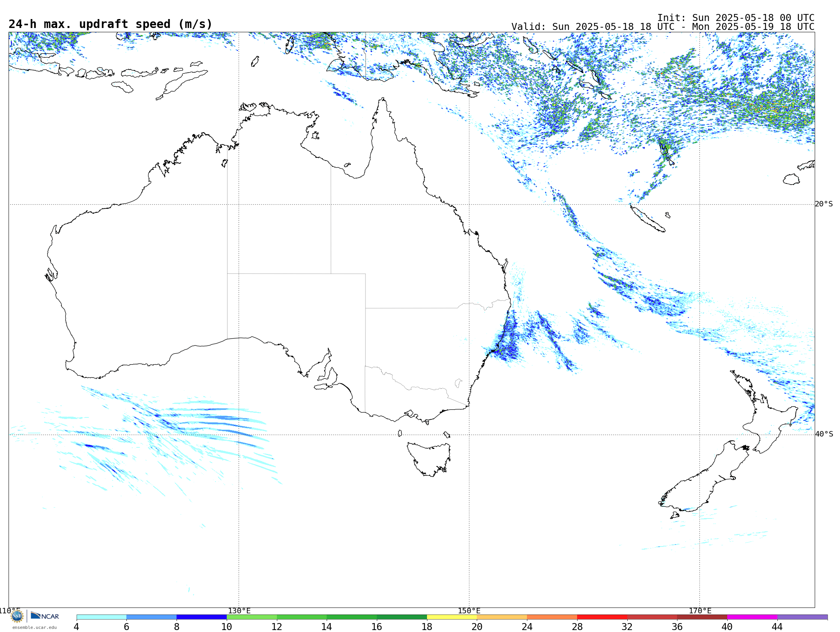Click the dark blue 8-10 colorbar swatch
The height and width of the screenshot is (632, 840).
click(x=201, y=617)
